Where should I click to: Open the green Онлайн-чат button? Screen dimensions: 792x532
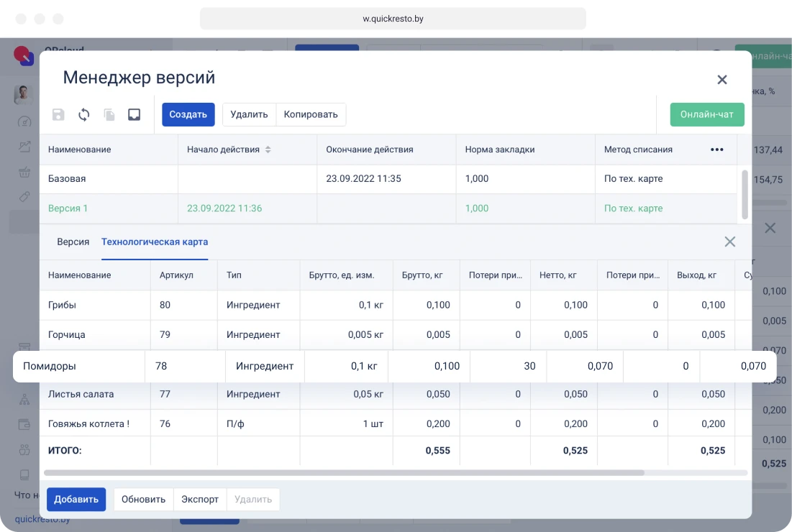click(706, 114)
